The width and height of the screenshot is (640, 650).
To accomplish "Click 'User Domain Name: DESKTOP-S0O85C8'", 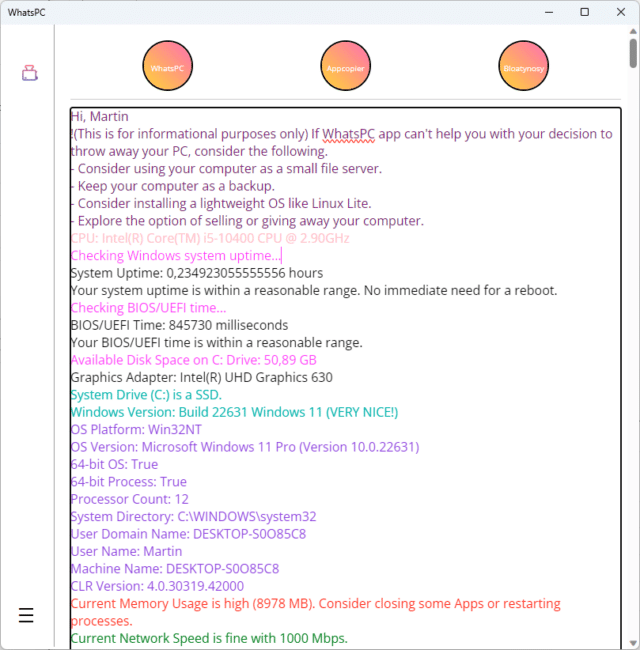I will pos(188,534).
